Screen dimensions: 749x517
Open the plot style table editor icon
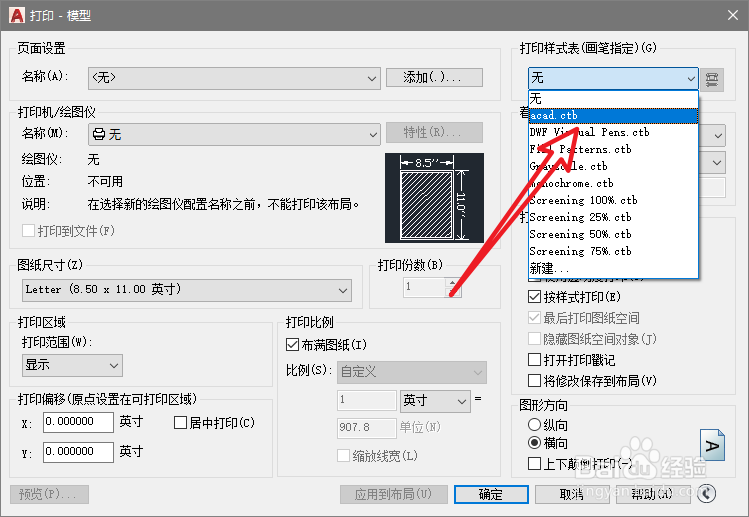(x=712, y=79)
